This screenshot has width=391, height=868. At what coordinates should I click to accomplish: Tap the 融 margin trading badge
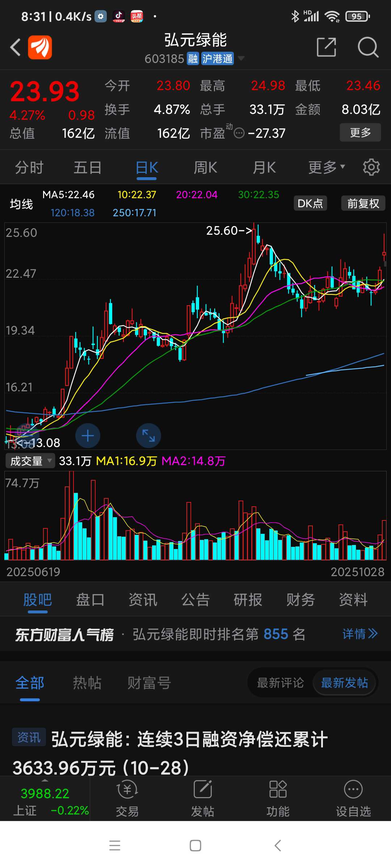pos(193,59)
